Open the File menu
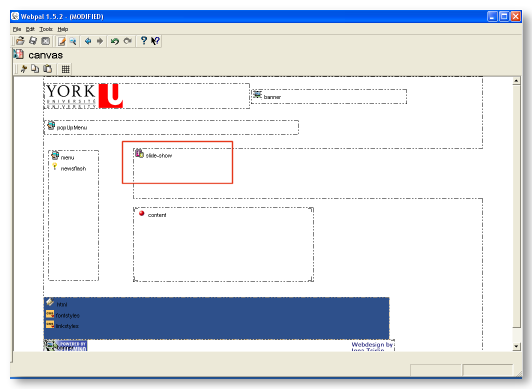The height and width of the screenshot is (389, 532). [x=17, y=29]
